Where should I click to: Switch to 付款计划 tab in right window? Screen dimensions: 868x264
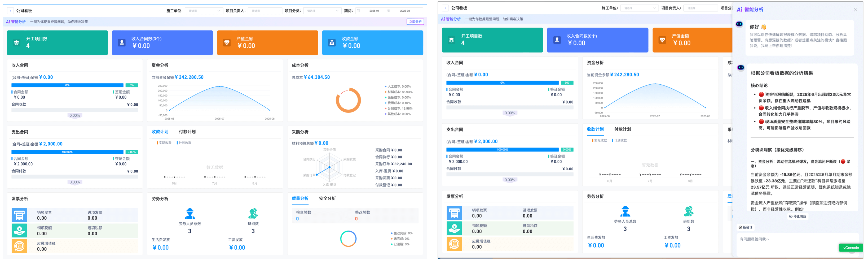tap(622, 129)
